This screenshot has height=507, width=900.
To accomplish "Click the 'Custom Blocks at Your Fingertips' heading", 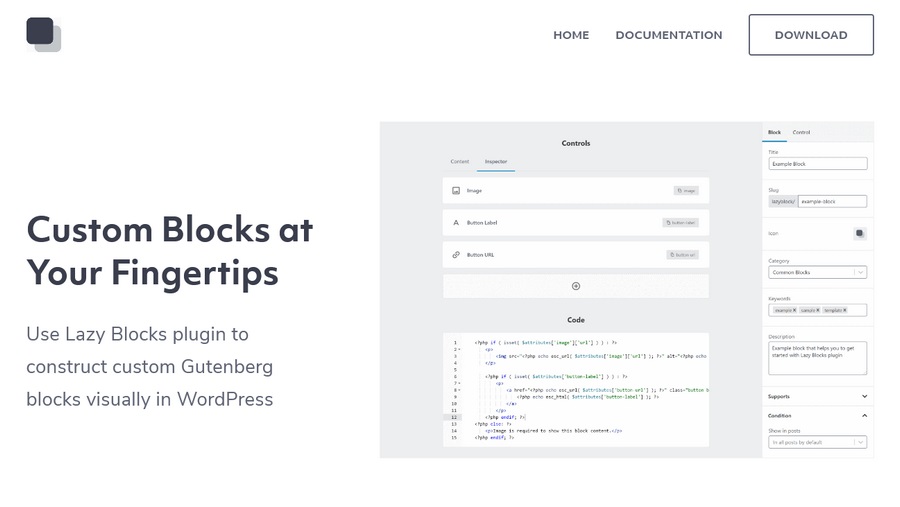I will 170,251.
